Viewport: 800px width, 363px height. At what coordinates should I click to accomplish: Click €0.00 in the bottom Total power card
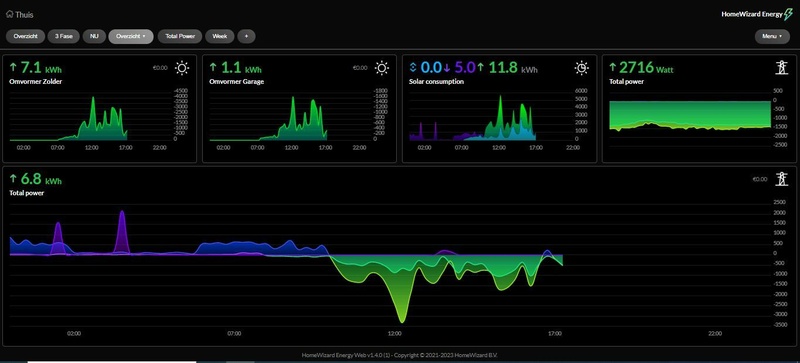760,179
